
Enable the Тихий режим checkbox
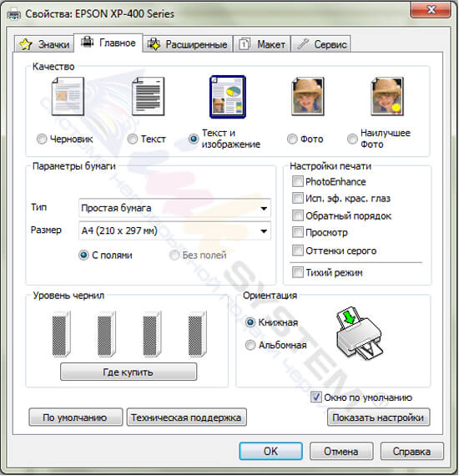pyautogui.click(x=298, y=272)
